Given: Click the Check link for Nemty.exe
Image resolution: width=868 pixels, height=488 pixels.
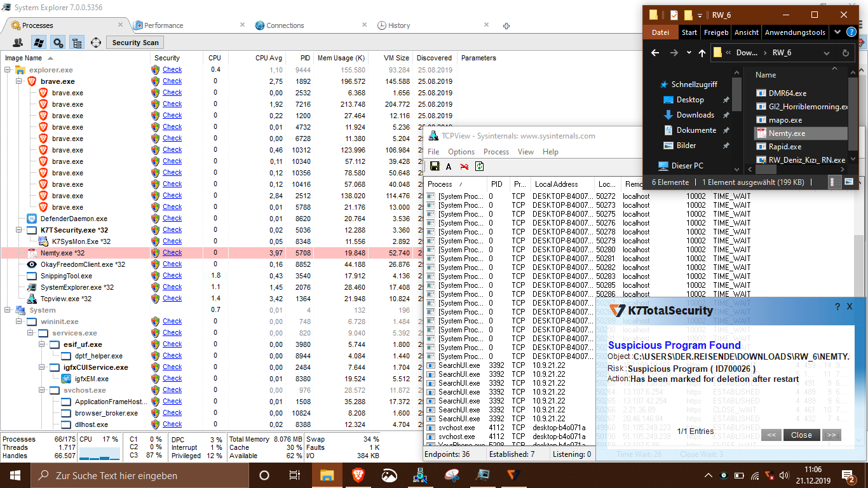Looking at the screenshot, I should (x=172, y=252).
